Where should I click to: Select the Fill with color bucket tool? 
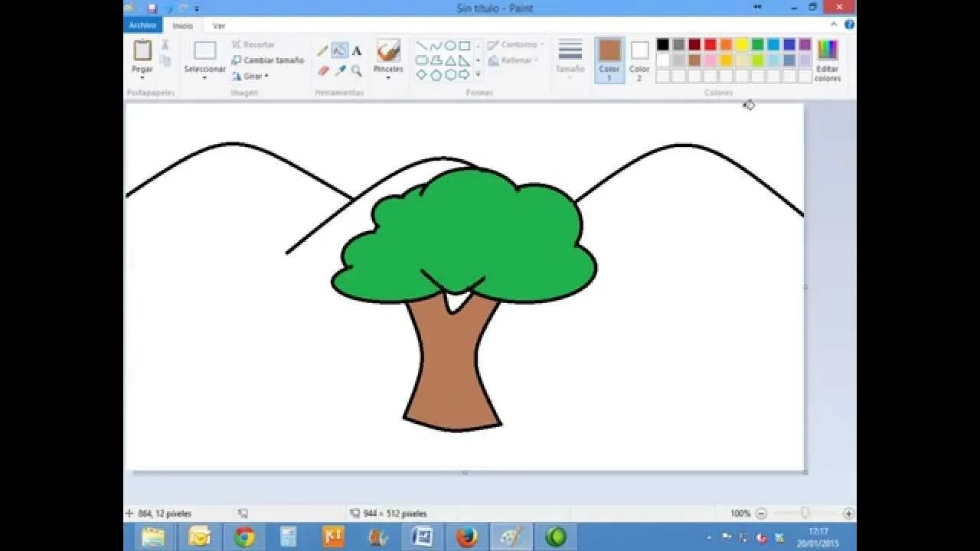click(x=340, y=51)
